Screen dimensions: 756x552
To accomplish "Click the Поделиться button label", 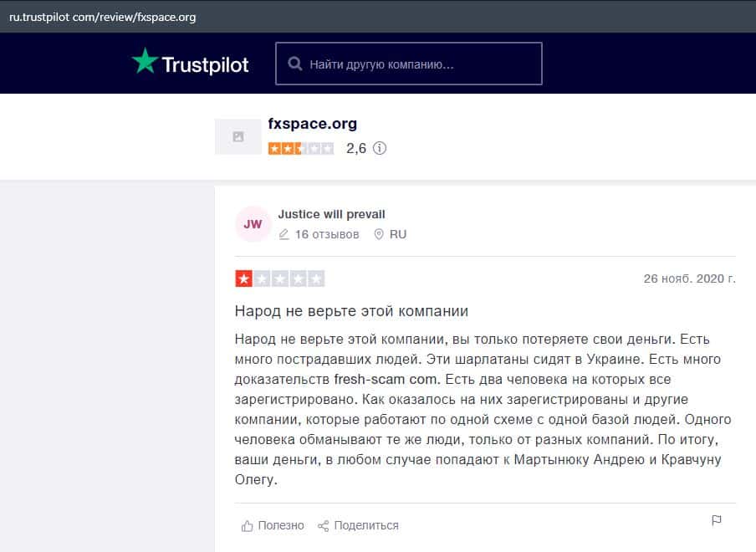I will [366, 525].
